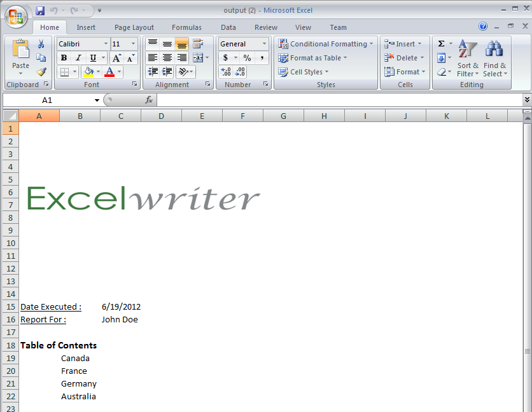Open the Cell Styles dropdown
This screenshot has width=532, height=412.
(304, 72)
